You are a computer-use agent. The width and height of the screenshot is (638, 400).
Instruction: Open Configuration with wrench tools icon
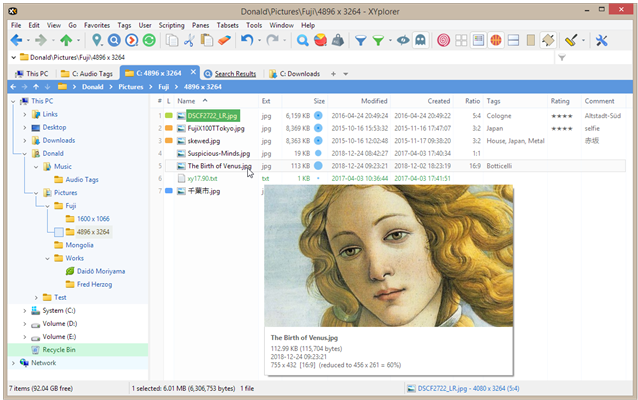[601, 40]
